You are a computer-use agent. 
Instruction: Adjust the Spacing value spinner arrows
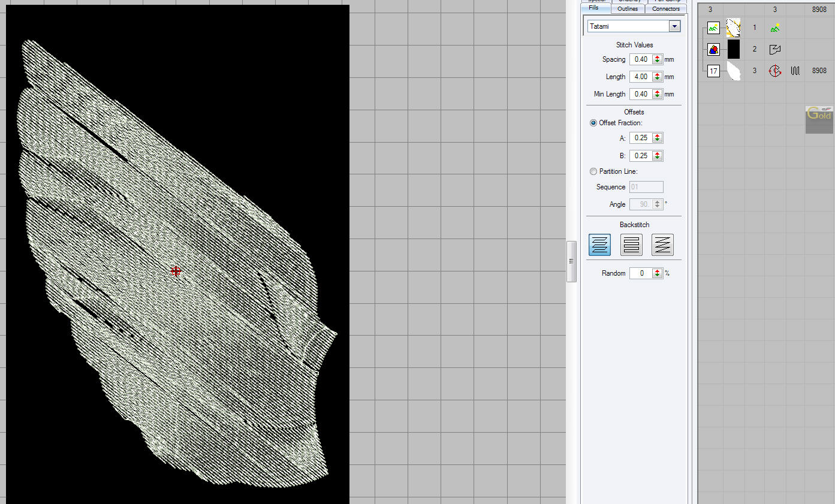click(x=658, y=59)
